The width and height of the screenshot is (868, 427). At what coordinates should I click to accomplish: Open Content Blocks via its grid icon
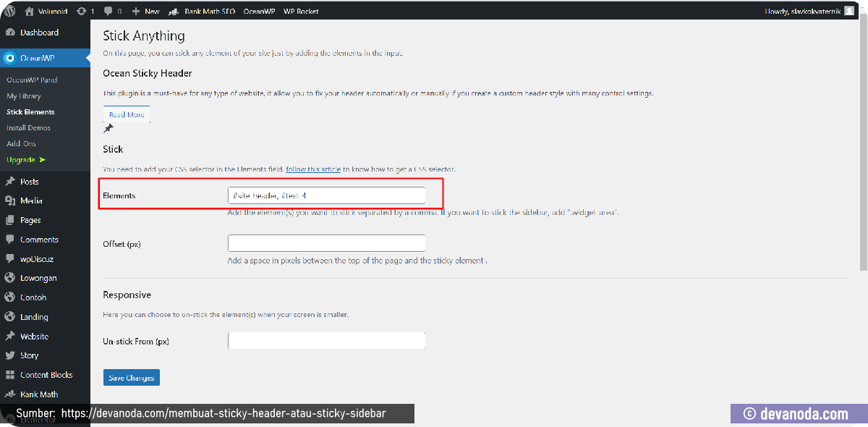coord(10,375)
